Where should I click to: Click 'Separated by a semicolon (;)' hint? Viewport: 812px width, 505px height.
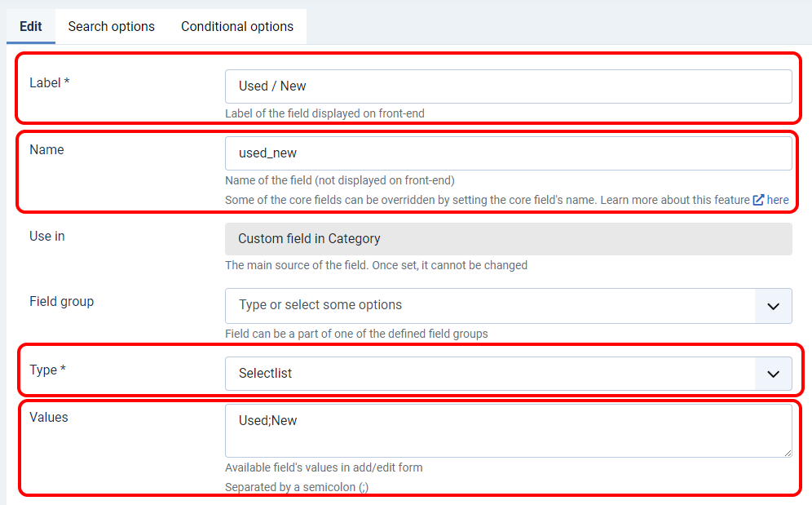(297, 487)
